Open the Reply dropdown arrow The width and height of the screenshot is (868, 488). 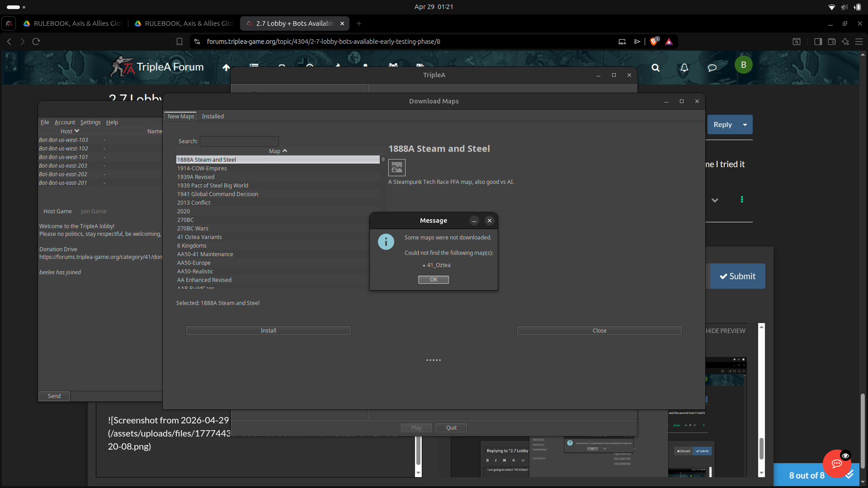pos(745,124)
